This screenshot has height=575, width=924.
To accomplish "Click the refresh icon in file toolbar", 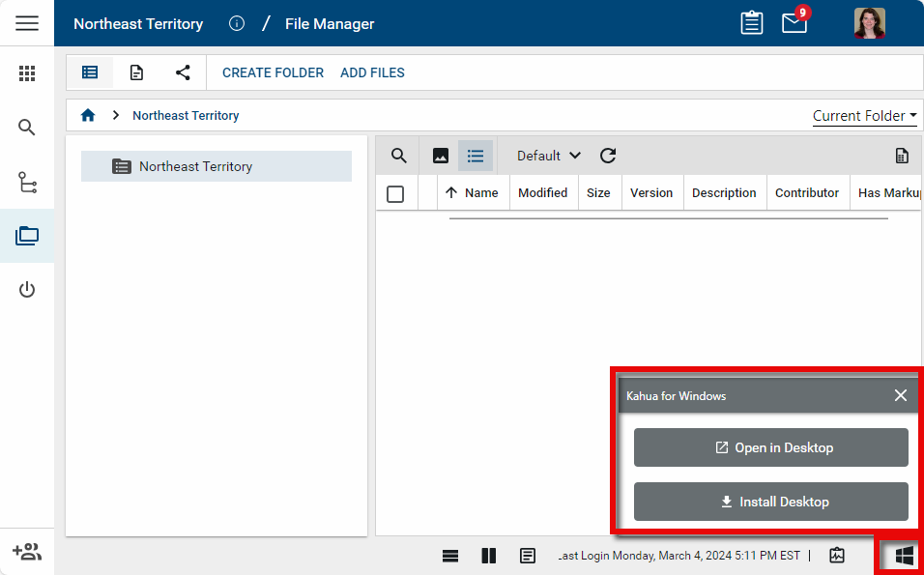I will (608, 156).
